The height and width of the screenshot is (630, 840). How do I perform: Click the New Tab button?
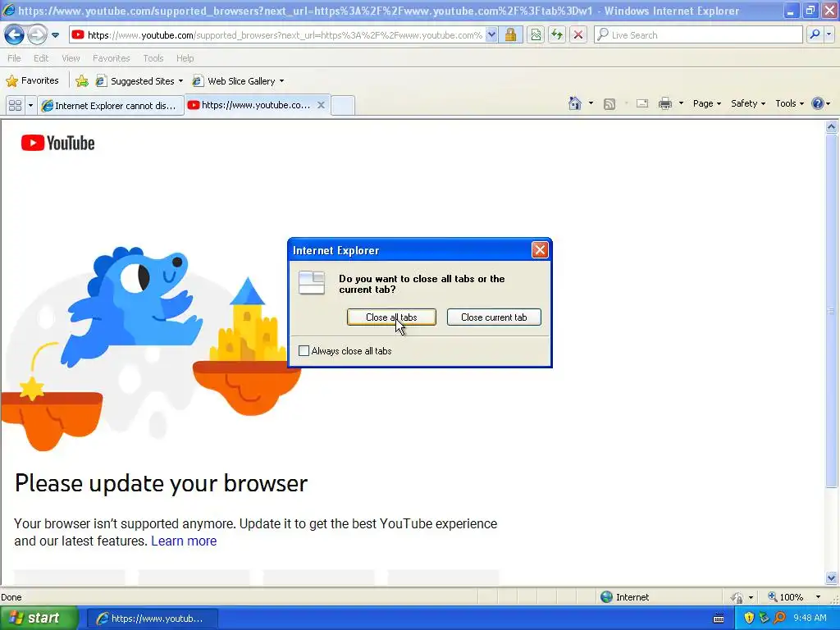343,106
